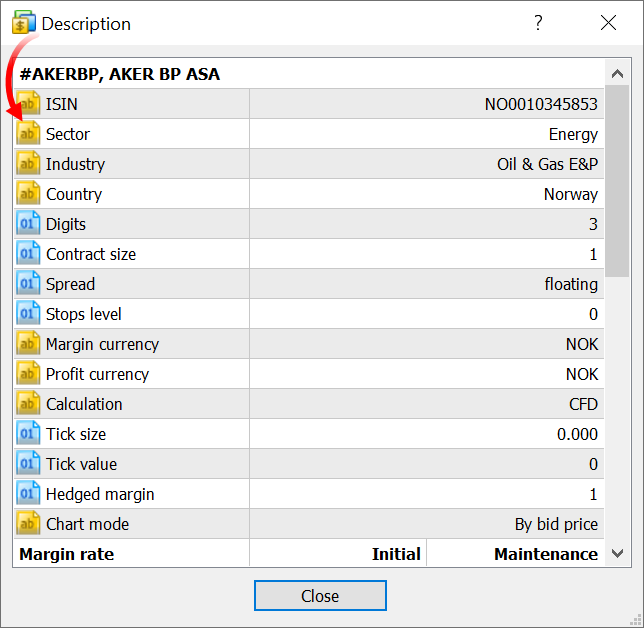Select the ISIN value NO0010345853

[541, 104]
